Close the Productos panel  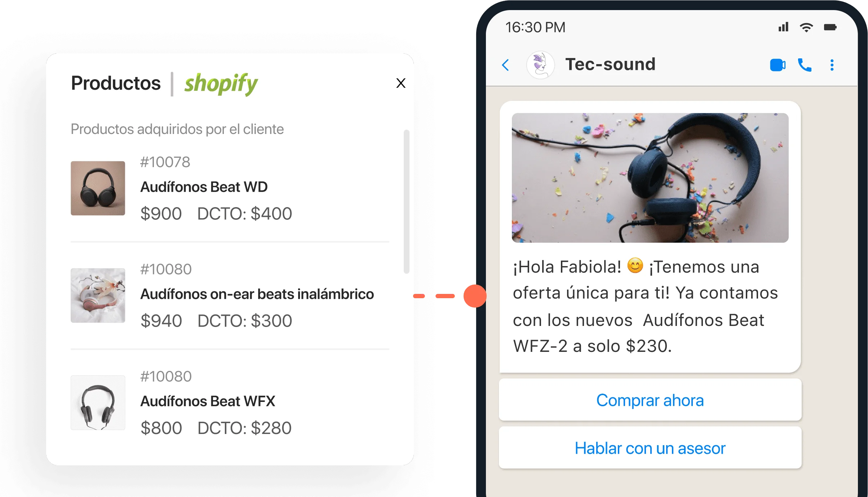401,83
